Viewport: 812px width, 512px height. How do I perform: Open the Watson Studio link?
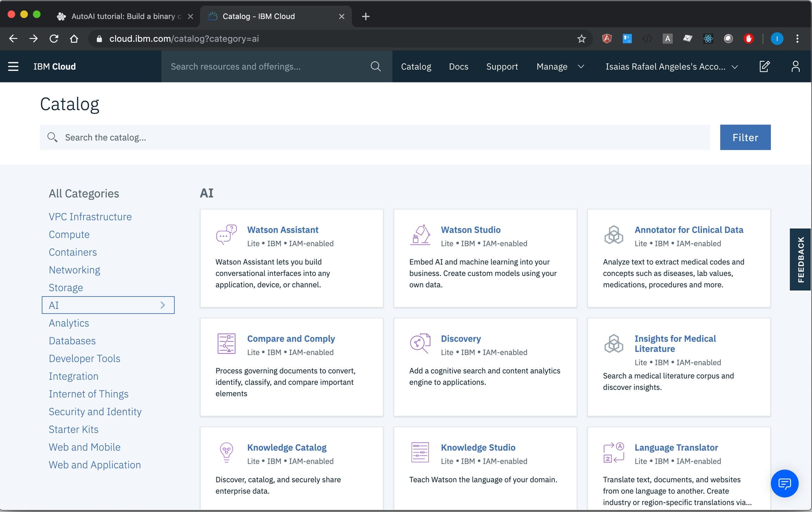click(x=470, y=230)
